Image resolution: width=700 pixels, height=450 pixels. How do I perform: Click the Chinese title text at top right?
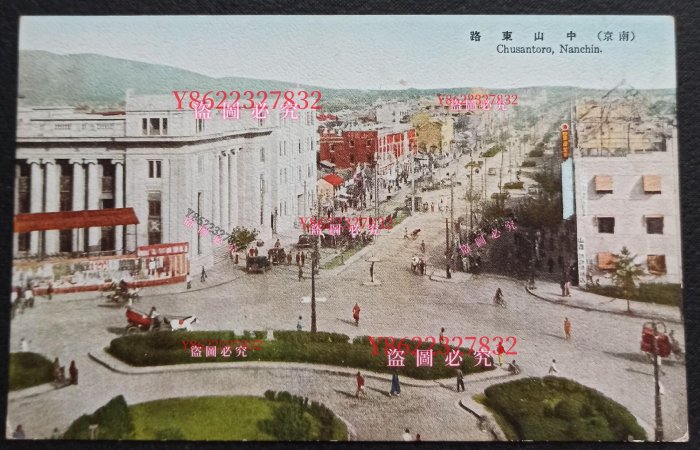pos(552,36)
